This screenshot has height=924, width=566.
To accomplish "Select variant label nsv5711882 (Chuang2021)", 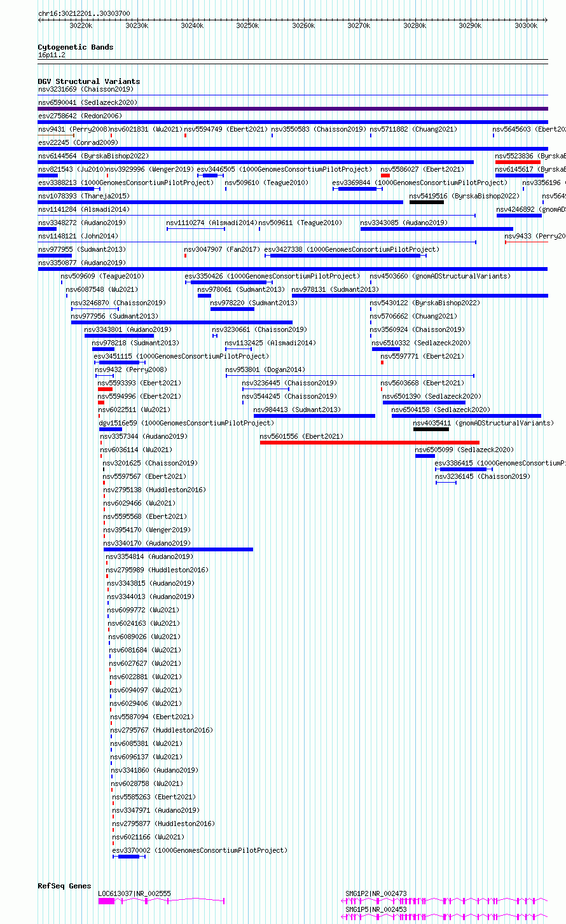I will [x=414, y=130].
